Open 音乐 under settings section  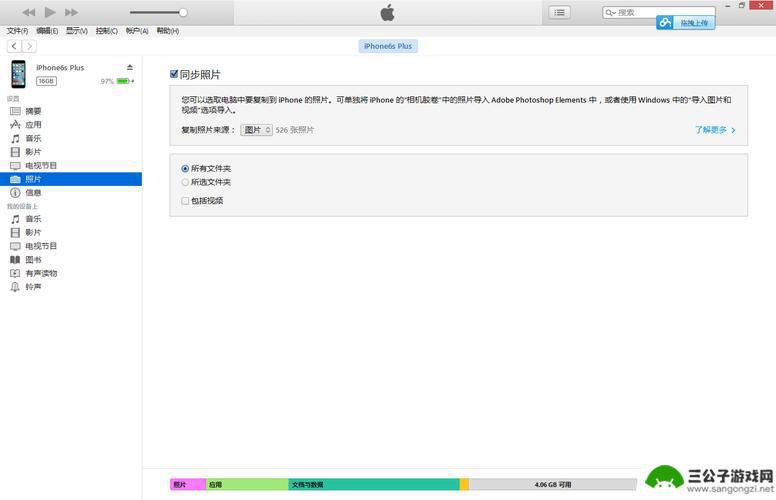coord(71,139)
